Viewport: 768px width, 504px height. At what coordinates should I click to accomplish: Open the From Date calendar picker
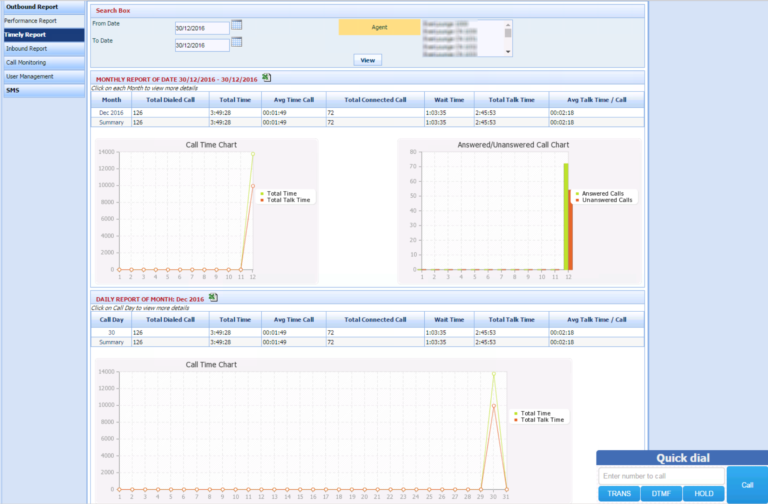(x=237, y=24)
